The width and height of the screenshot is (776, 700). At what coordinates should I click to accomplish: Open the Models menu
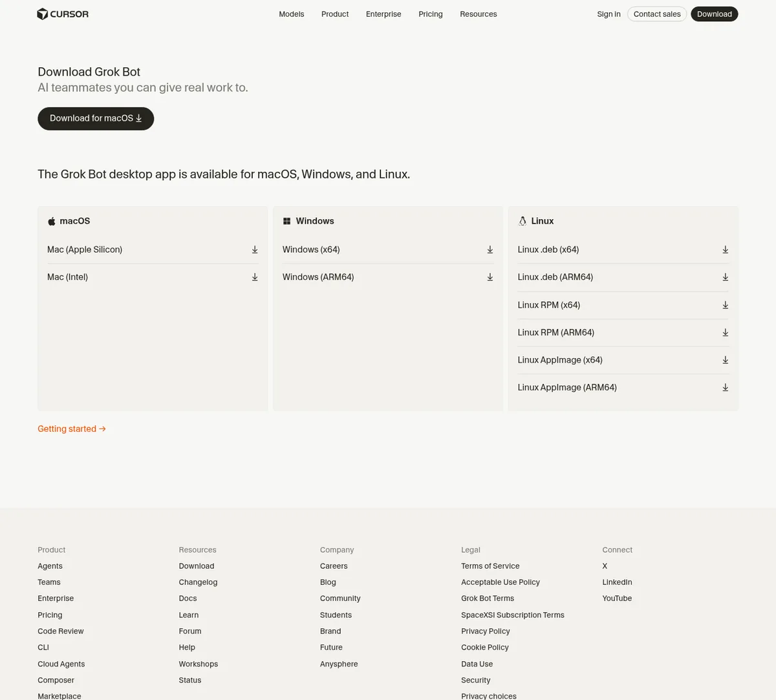click(292, 14)
